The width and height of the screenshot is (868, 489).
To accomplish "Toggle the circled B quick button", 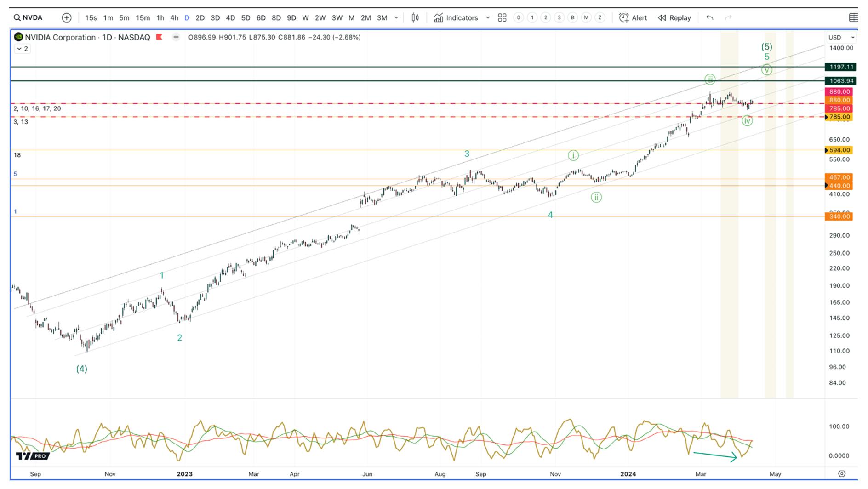I will (x=572, y=18).
